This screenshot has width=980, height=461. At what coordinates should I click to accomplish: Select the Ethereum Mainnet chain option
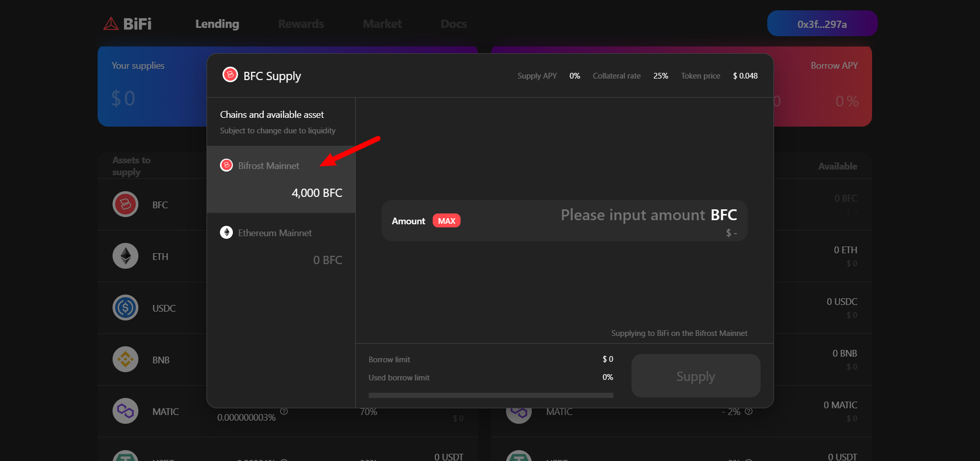click(x=281, y=247)
